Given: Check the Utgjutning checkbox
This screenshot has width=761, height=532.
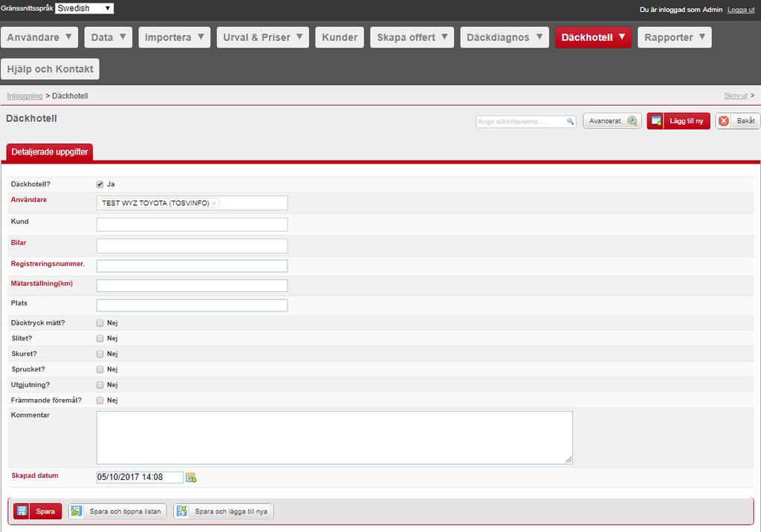Looking at the screenshot, I should (100, 386).
